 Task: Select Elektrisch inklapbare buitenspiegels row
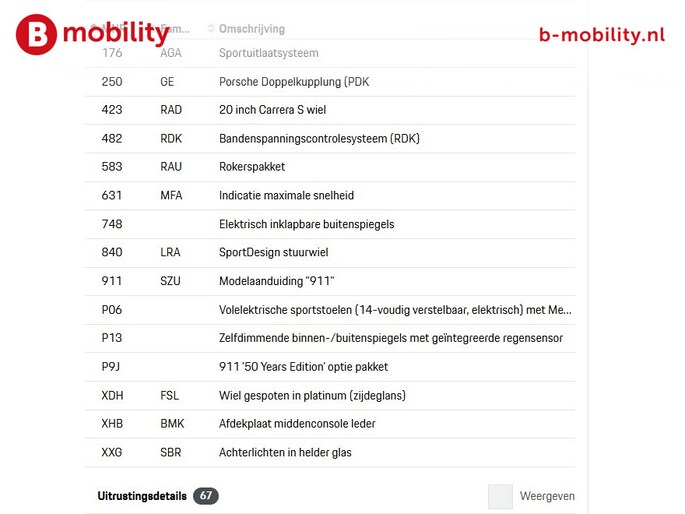[x=306, y=224]
